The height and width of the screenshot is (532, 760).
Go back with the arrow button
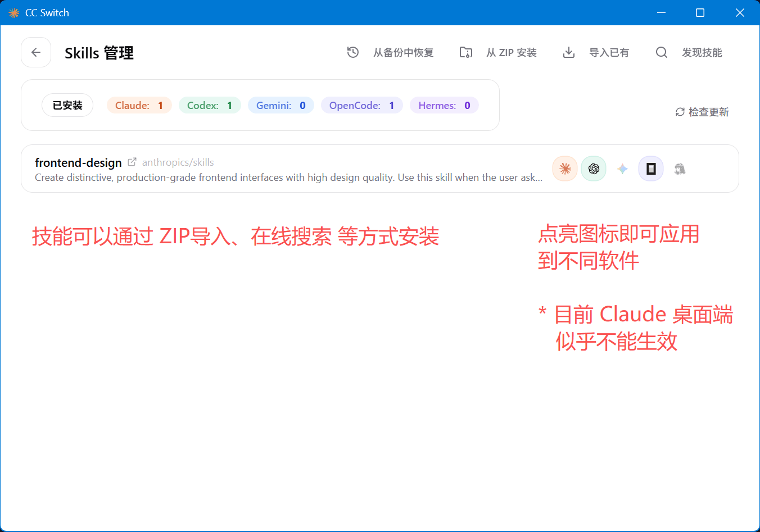pos(36,52)
